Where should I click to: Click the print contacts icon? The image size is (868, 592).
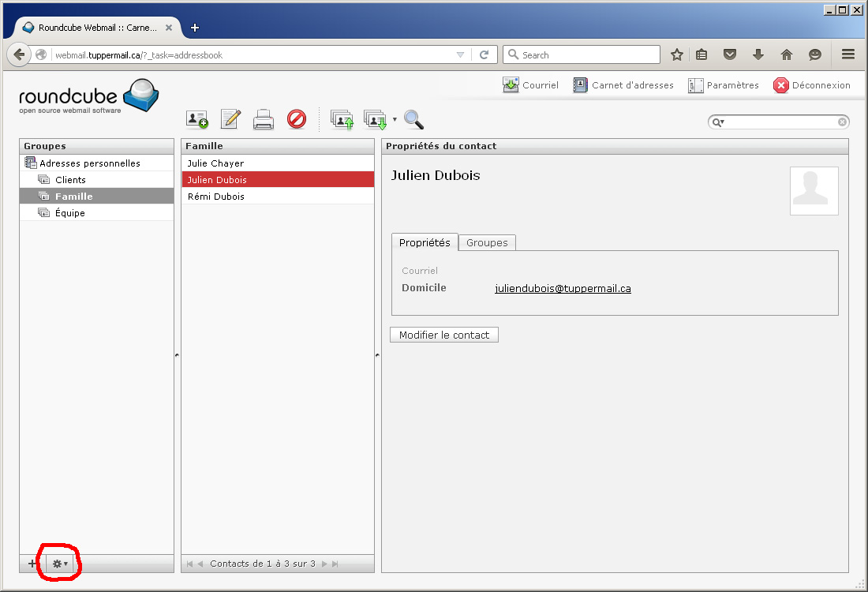point(264,119)
